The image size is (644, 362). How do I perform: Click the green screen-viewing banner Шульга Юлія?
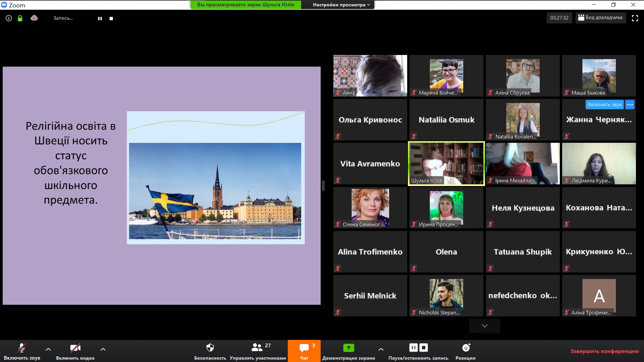click(246, 5)
